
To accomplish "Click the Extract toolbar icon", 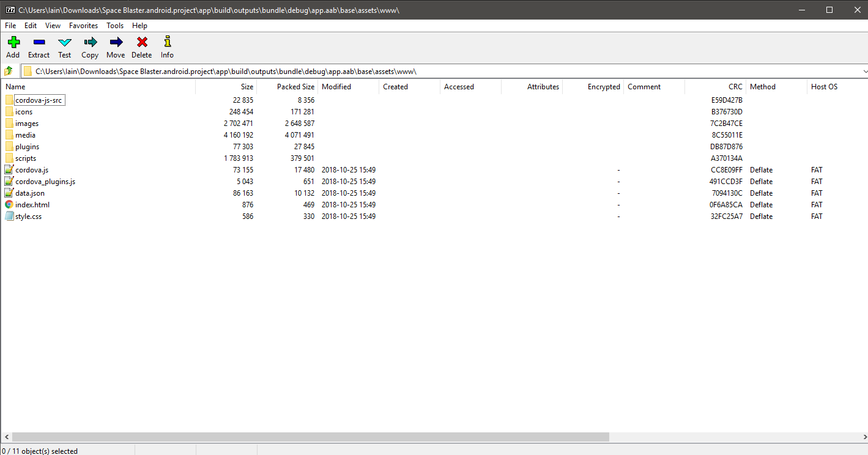I will coord(39,42).
